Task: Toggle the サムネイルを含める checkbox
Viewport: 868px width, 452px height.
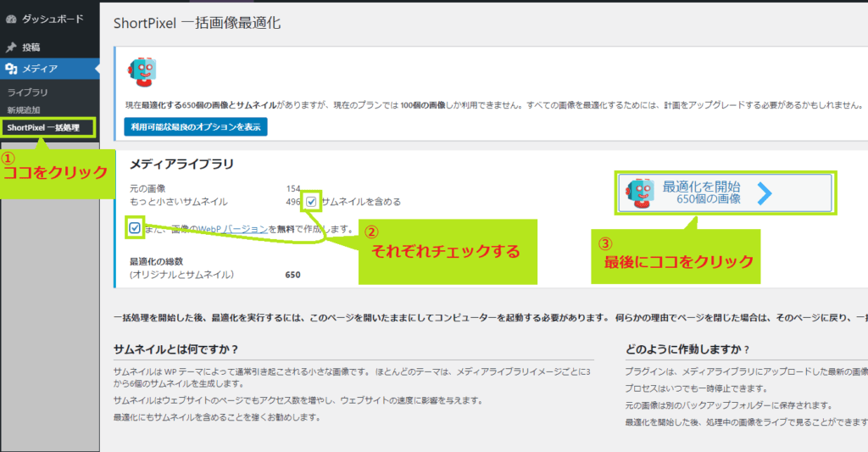Action: [x=311, y=202]
